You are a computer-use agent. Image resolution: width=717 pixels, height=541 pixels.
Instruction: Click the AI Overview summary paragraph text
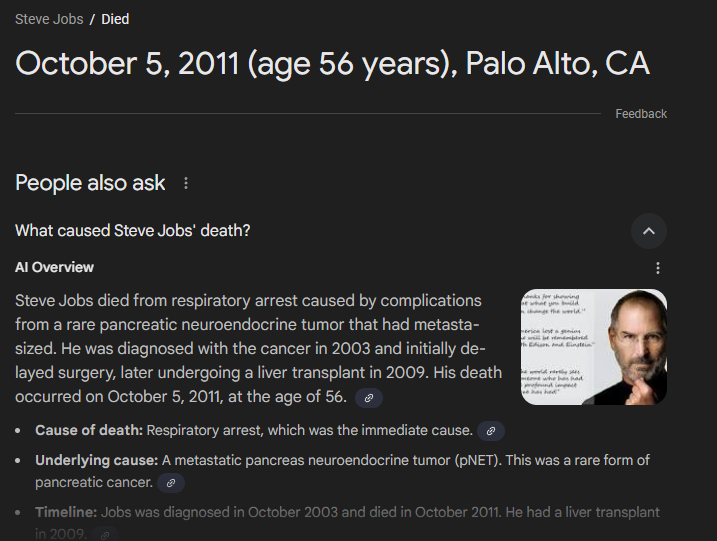tap(258, 348)
